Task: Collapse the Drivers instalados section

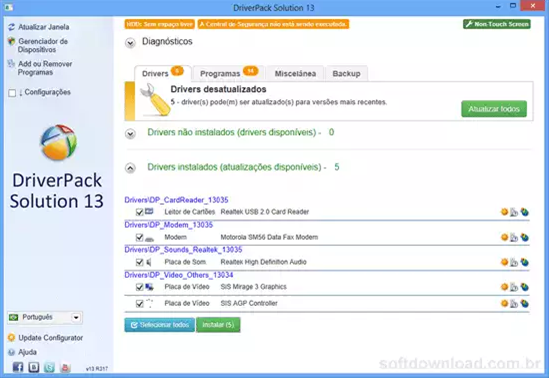Action: tap(130, 168)
